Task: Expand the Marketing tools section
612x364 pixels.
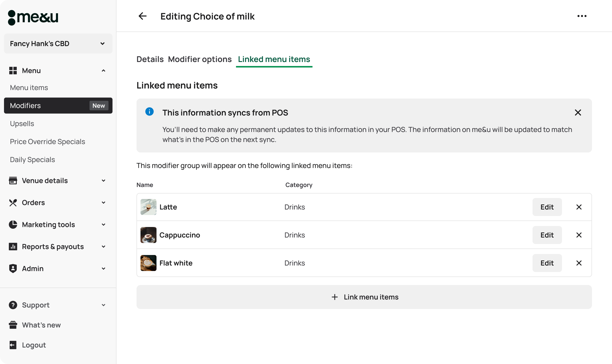Action: [103, 225]
